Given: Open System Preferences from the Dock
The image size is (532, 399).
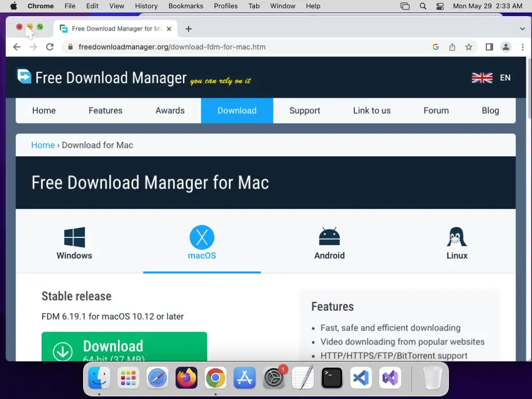Looking at the screenshot, I should pyautogui.click(x=274, y=378).
